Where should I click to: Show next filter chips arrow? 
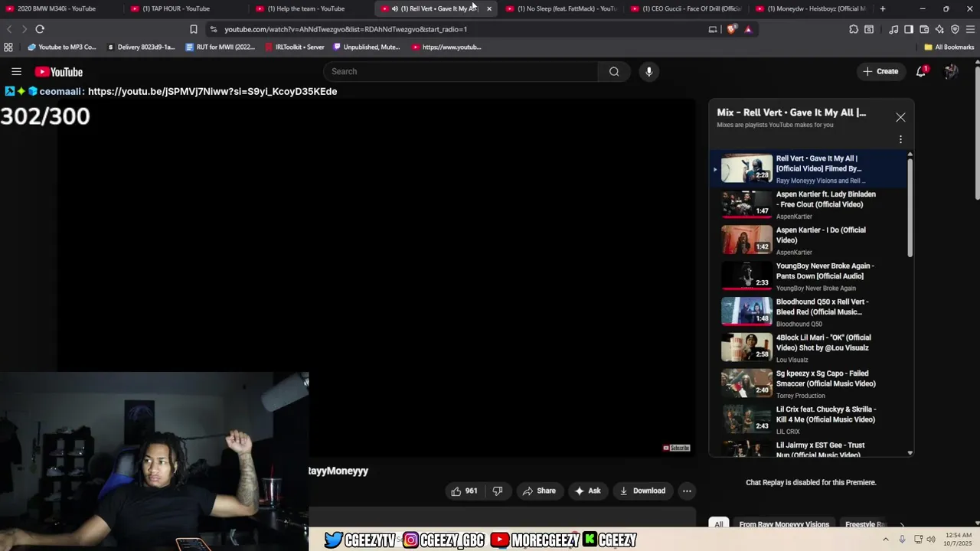(901, 525)
